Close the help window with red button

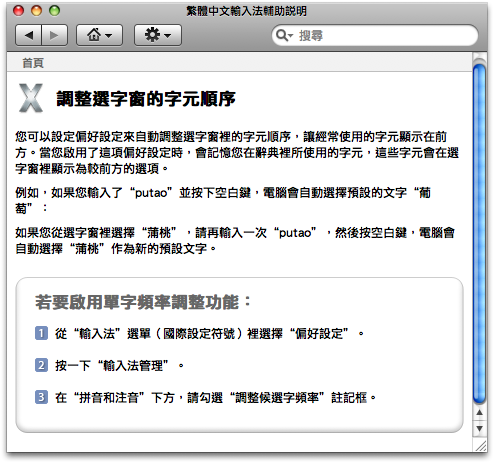pyautogui.click(x=18, y=11)
